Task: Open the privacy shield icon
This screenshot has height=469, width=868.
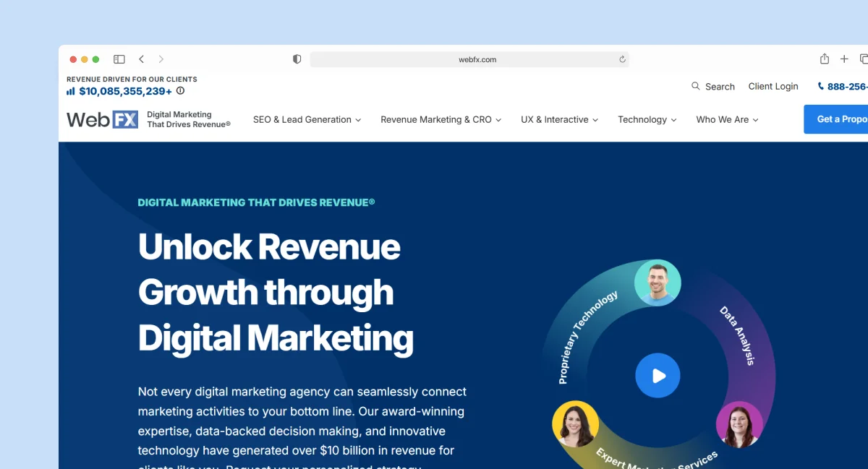Action: coord(297,59)
